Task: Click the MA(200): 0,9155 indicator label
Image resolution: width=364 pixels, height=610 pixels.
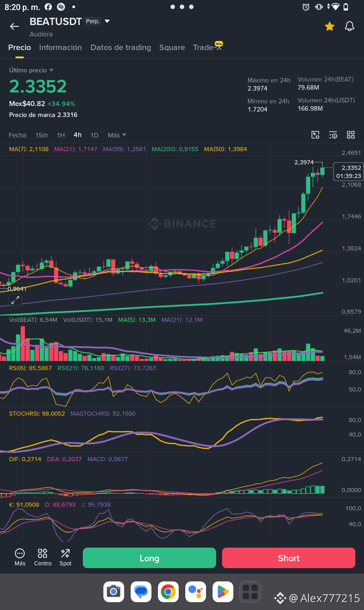Action: click(175, 149)
